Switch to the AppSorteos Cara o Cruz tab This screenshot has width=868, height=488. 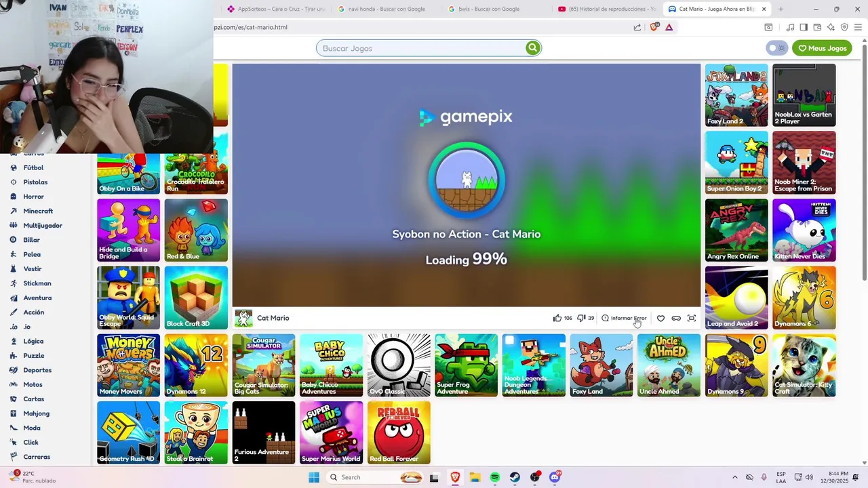[276, 9]
